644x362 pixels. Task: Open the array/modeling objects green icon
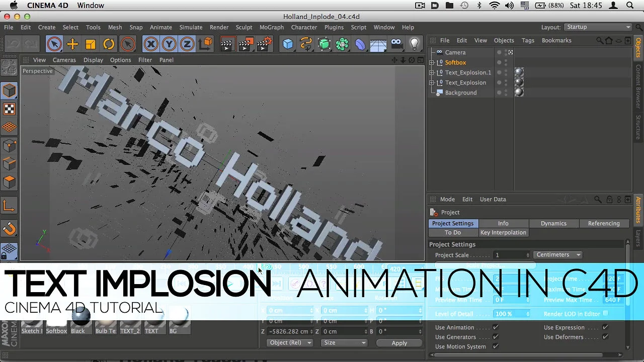tap(342, 44)
